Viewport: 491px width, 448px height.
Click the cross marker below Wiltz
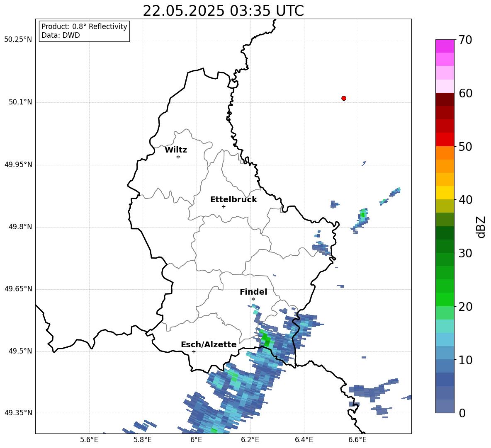[x=178, y=157]
